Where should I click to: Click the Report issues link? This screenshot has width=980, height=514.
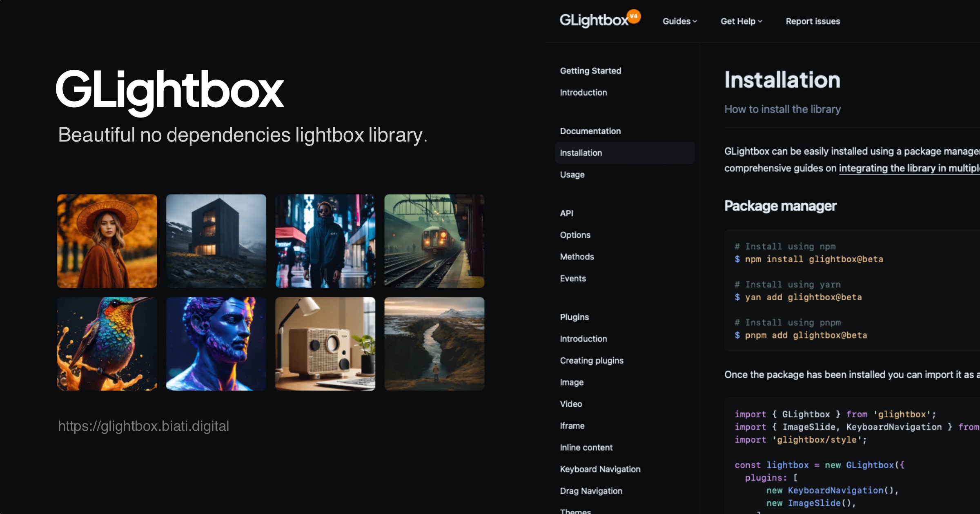[x=812, y=21]
